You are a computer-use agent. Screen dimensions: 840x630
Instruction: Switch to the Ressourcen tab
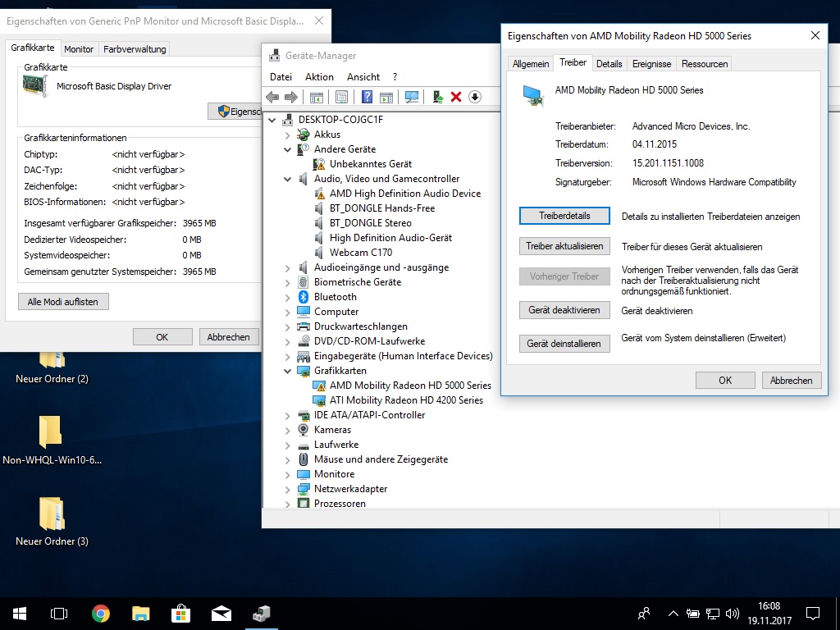click(705, 64)
